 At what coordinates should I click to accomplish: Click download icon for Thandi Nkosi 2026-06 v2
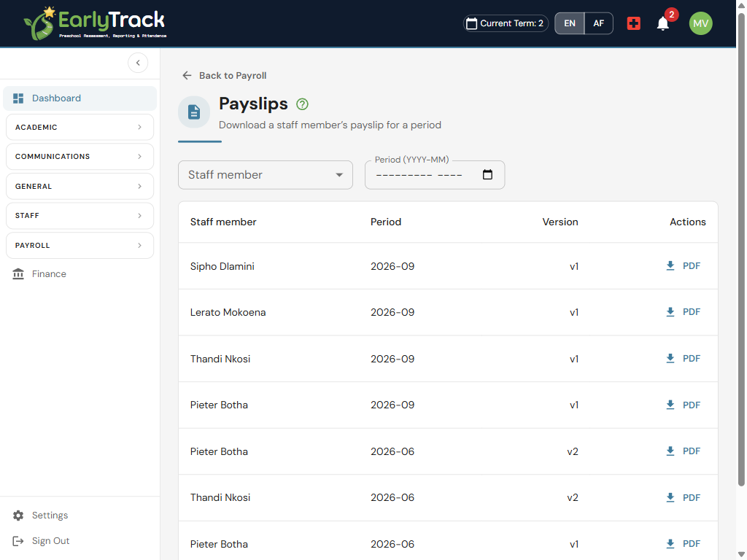(x=670, y=497)
